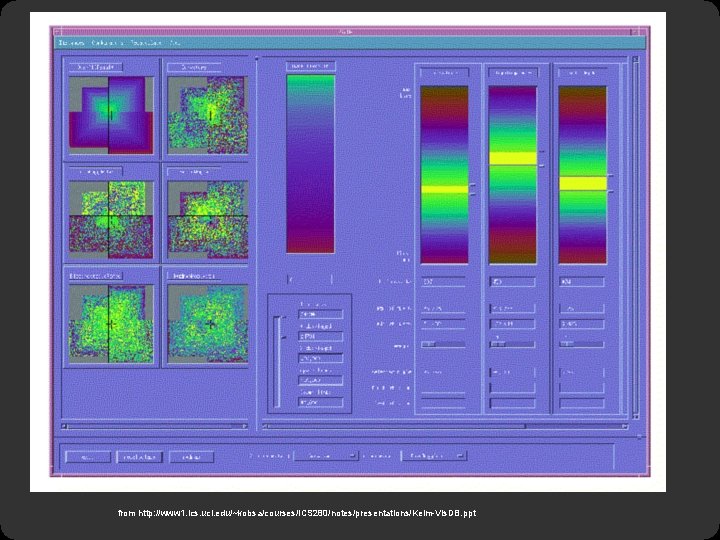This screenshot has height=540, width=720.
Task: Click the fourth input field in settings box
Action: pos(321,380)
